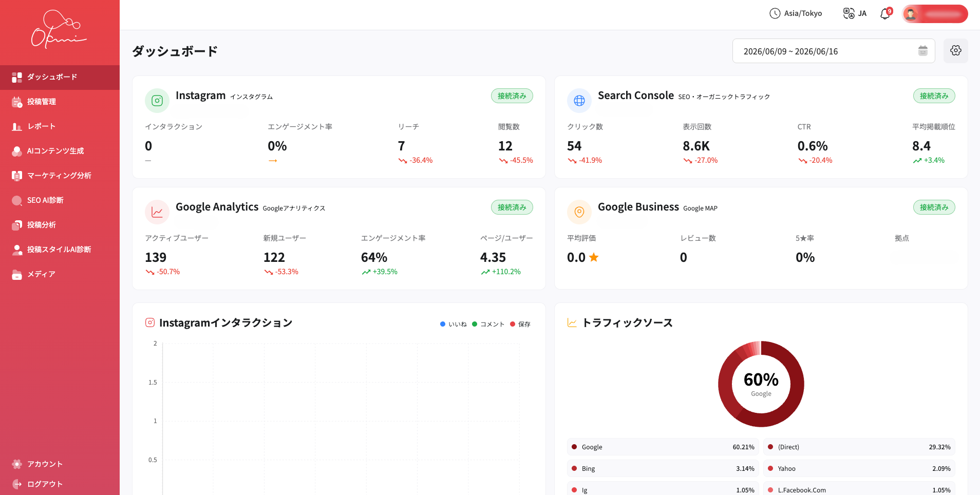Open マーケティング分析 sidebar item
Viewport: 980px width, 495px height.
(60, 176)
